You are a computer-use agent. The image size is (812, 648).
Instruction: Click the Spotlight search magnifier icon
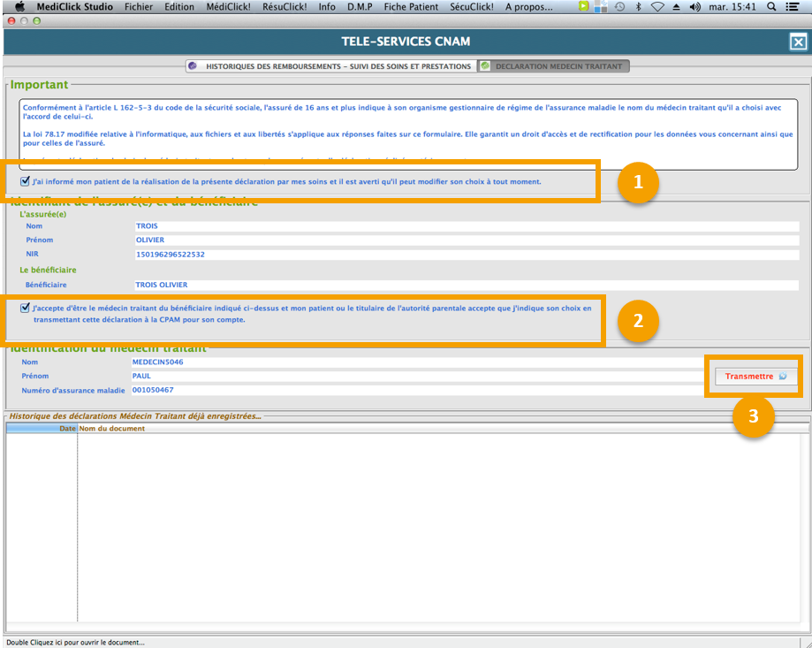pyautogui.click(x=771, y=6)
